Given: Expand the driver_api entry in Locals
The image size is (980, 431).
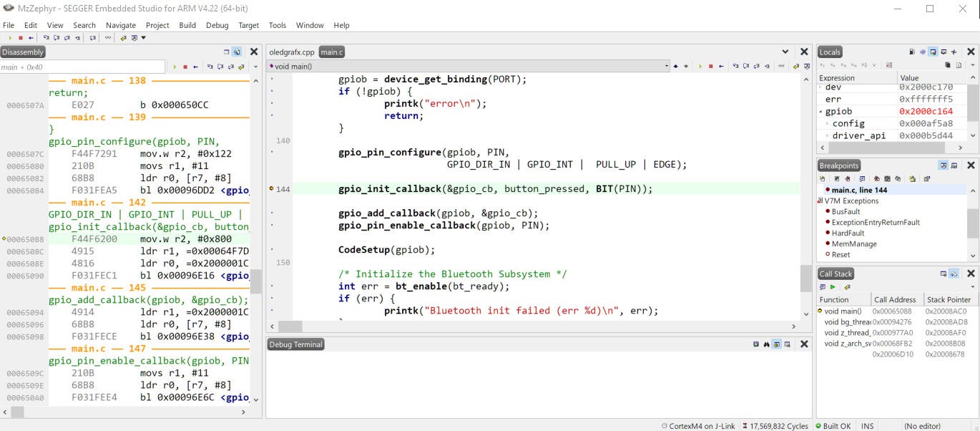Looking at the screenshot, I should [828, 135].
